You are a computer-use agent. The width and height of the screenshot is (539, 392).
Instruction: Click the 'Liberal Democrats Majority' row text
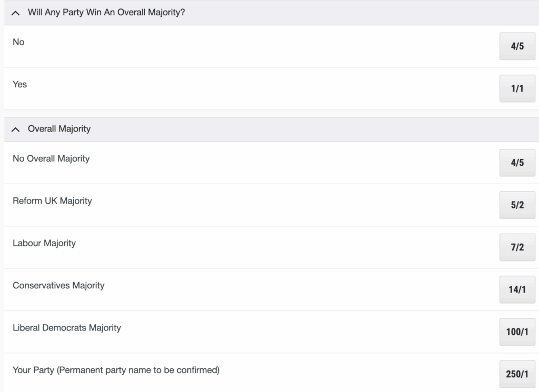[67, 327]
